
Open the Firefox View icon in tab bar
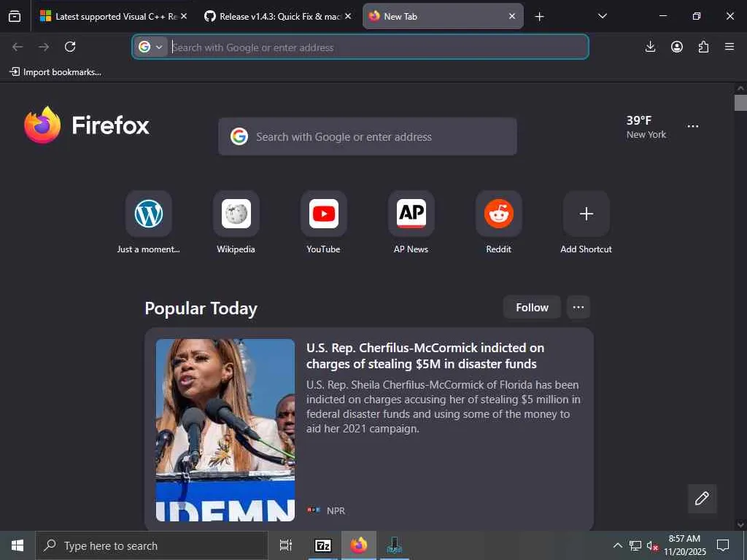coord(15,17)
